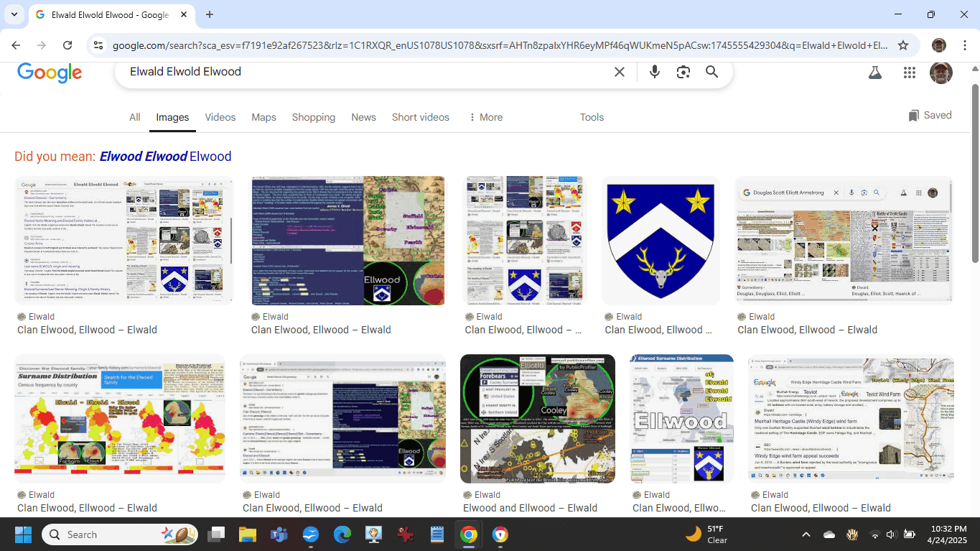The image size is (980, 551).
Task: Click the taskbar Search box
Action: (119, 534)
